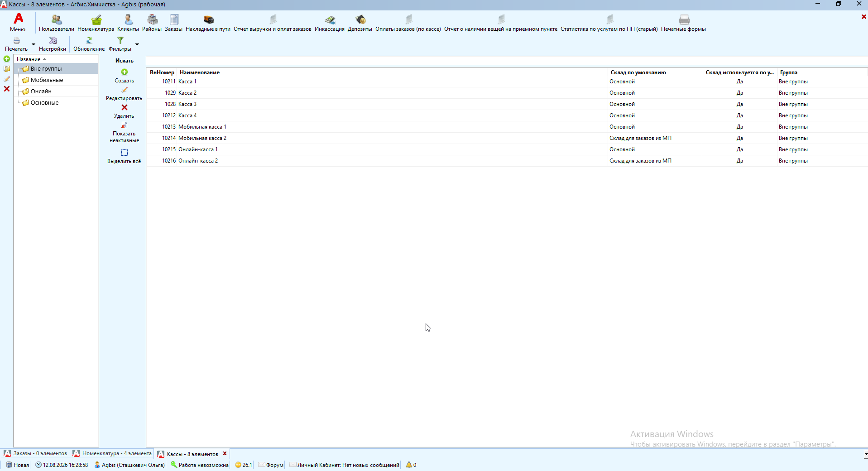Open Инкассация section

[x=330, y=23]
